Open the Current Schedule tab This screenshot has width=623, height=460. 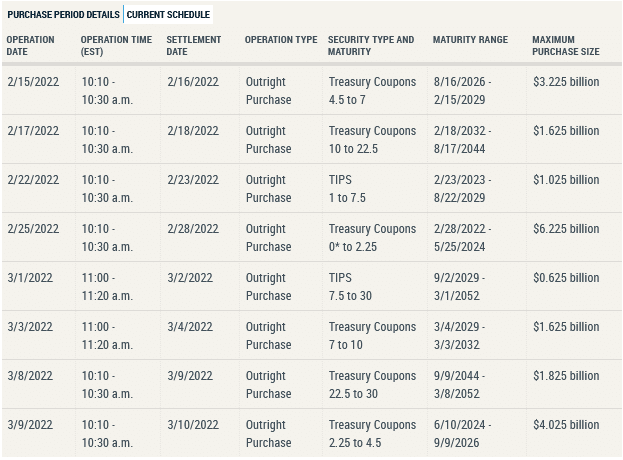(x=169, y=15)
